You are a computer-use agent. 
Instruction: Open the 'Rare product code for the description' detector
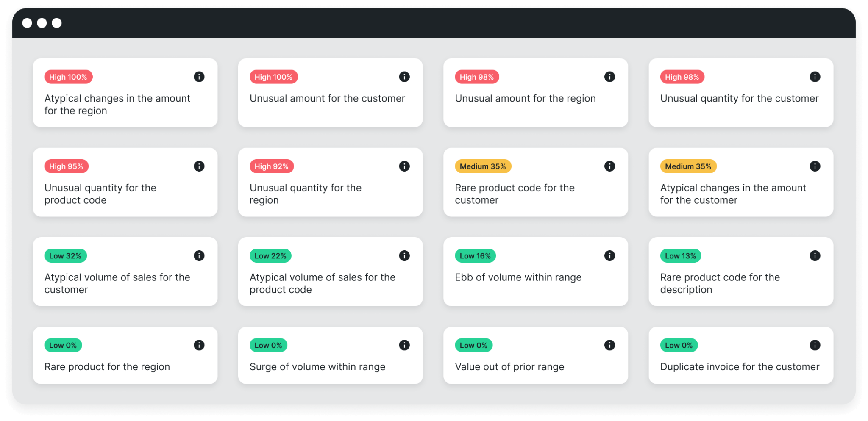740,271
